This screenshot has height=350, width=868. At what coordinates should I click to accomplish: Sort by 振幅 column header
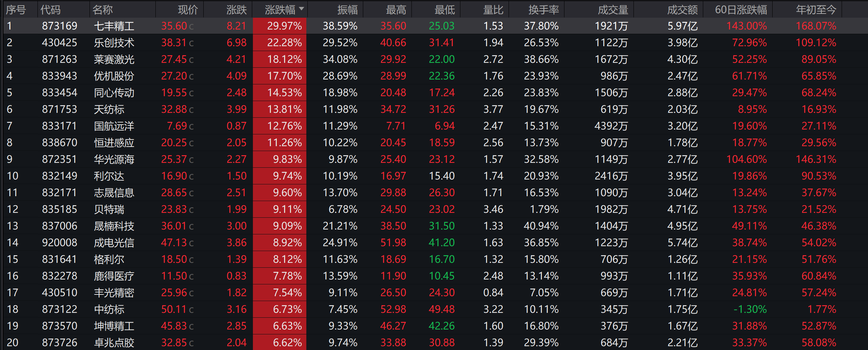(x=348, y=10)
